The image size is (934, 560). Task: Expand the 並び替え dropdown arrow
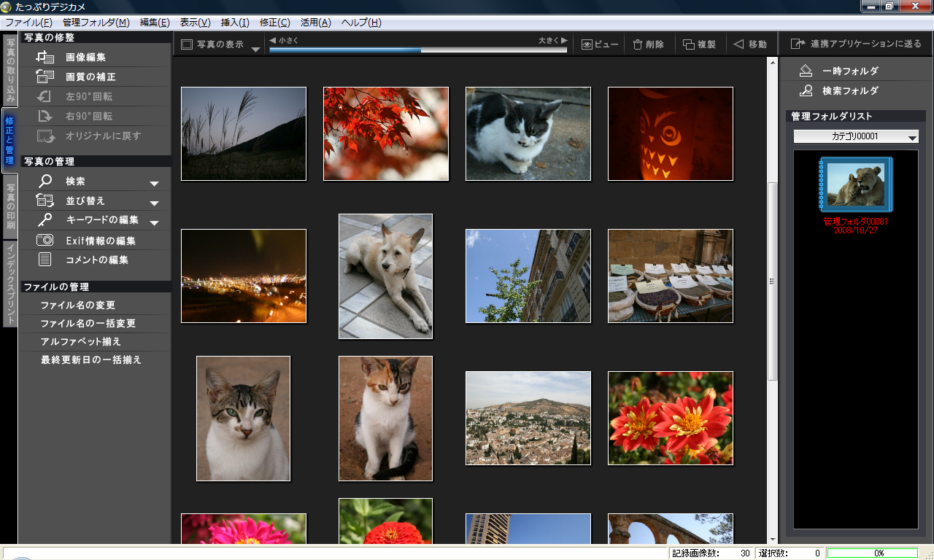pyautogui.click(x=154, y=203)
